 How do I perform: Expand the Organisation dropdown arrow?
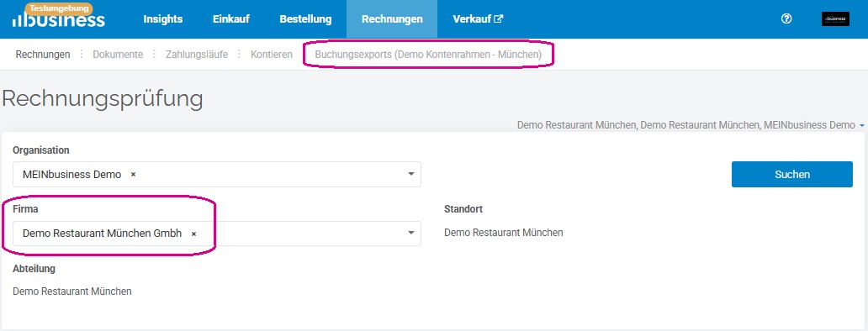click(x=410, y=174)
